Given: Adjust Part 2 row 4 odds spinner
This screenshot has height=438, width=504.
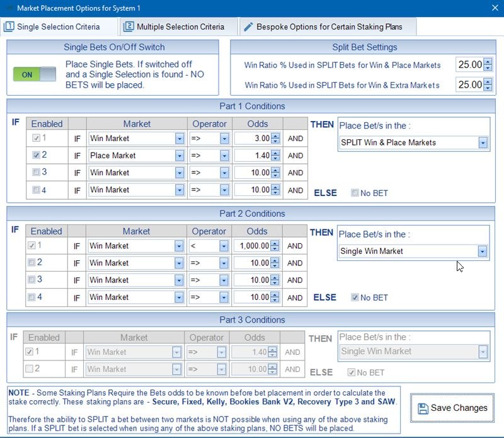Looking at the screenshot, I should coord(275,297).
